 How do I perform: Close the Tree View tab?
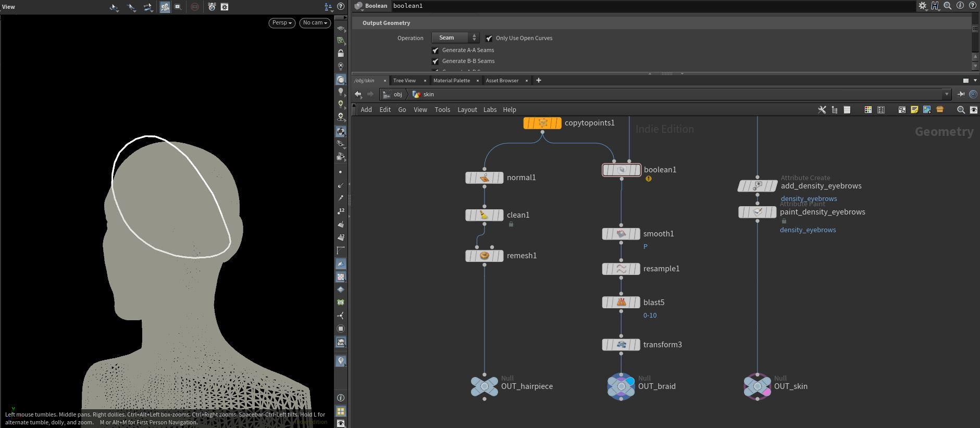(x=425, y=81)
